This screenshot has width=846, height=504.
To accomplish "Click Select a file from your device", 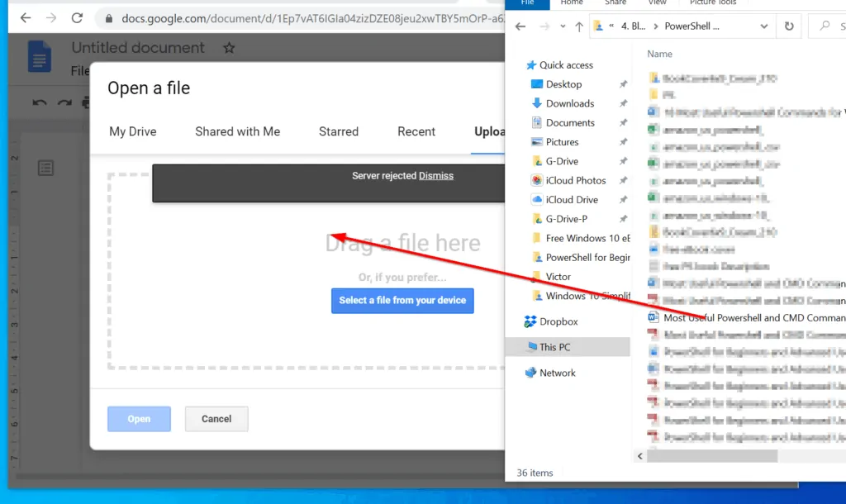I will pyautogui.click(x=402, y=301).
